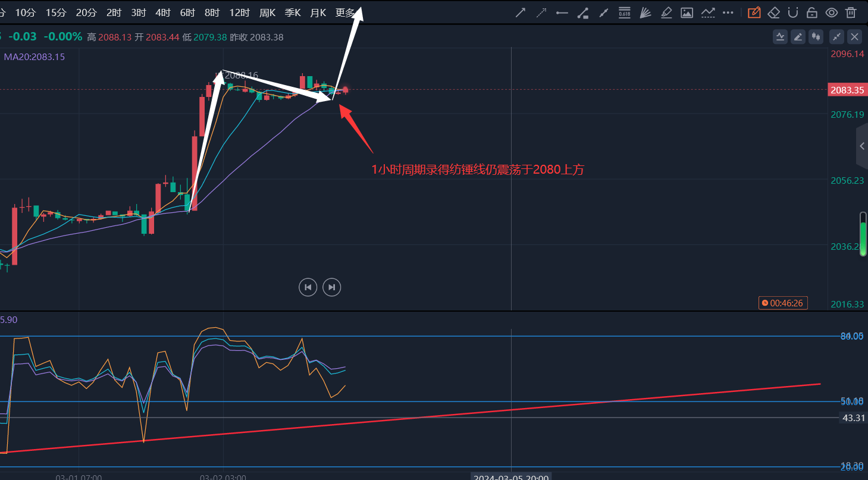This screenshot has width=868, height=480.
Task: Click the 43.31 indicator value label
Action: [853, 418]
